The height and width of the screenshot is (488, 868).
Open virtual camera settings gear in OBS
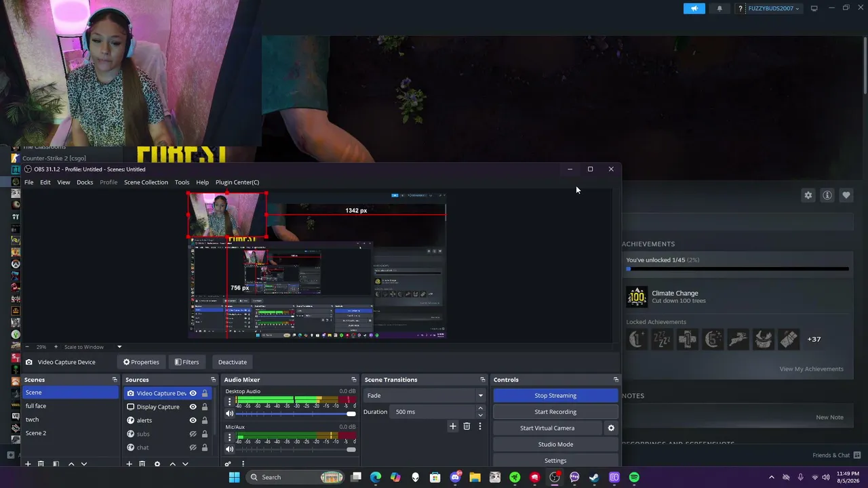[x=611, y=428]
